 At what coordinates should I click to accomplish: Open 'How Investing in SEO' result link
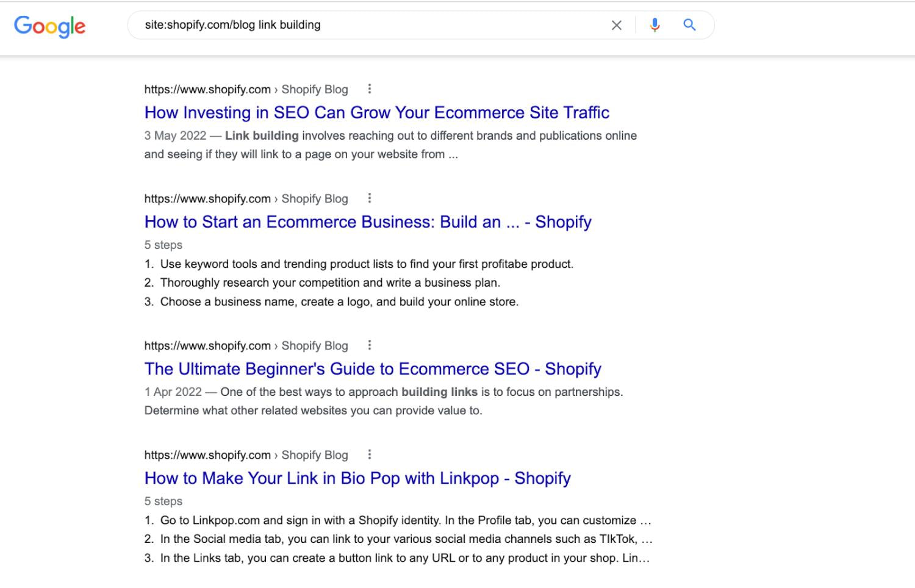click(x=376, y=113)
